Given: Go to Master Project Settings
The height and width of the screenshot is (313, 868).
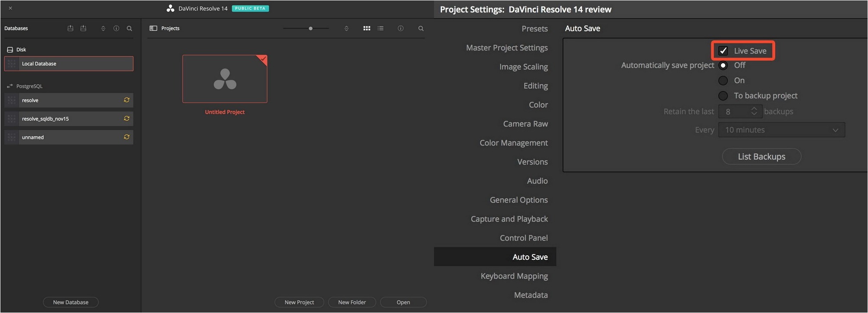Looking at the screenshot, I should point(507,48).
